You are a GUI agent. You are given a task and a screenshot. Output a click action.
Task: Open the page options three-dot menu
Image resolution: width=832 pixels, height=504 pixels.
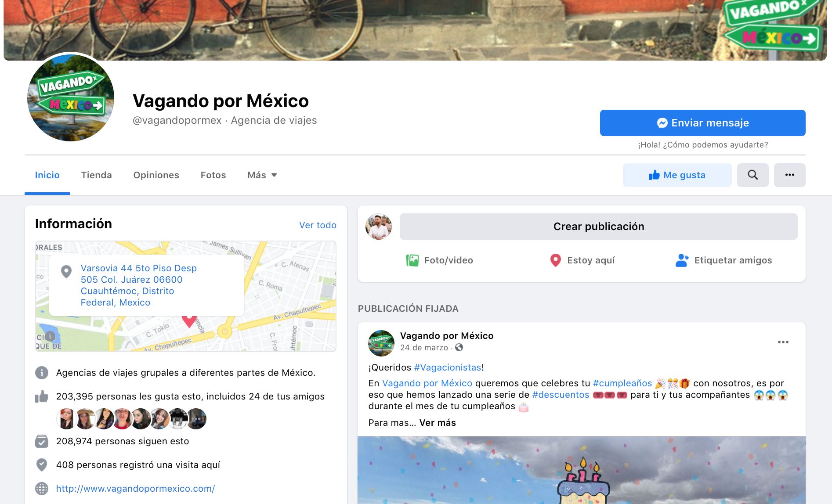coord(789,175)
